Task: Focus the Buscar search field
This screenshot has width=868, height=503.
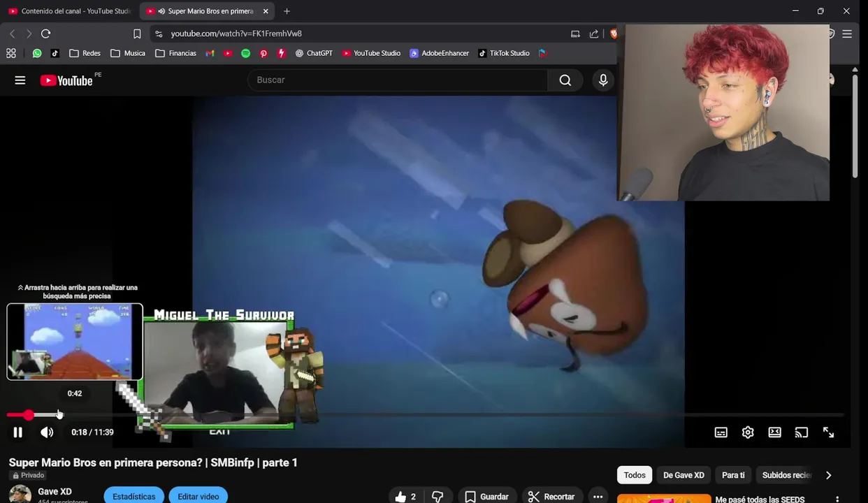Action: [x=398, y=80]
